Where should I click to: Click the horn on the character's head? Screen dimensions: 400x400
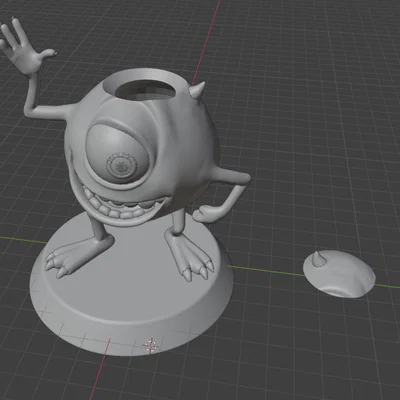click(x=197, y=89)
